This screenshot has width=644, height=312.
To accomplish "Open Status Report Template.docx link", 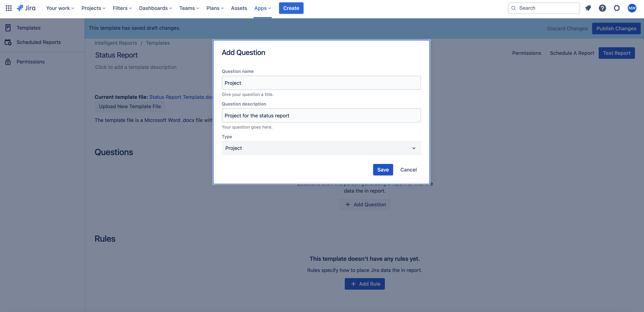I will click(x=180, y=97).
